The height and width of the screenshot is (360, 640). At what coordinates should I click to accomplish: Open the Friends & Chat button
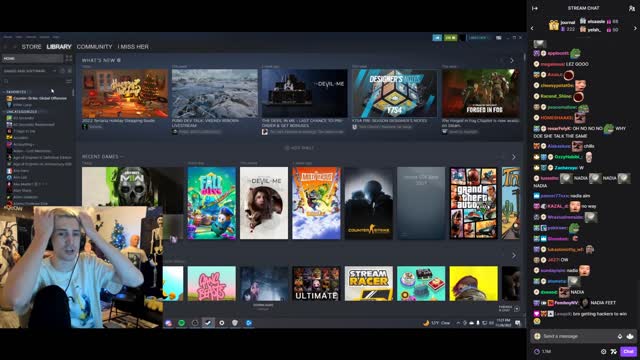pos(509,309)
